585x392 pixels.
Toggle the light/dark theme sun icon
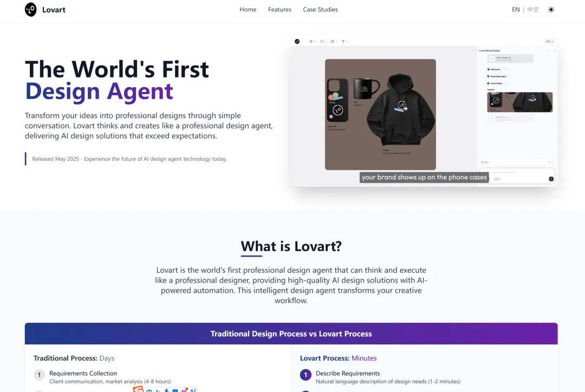coord(551,10)
